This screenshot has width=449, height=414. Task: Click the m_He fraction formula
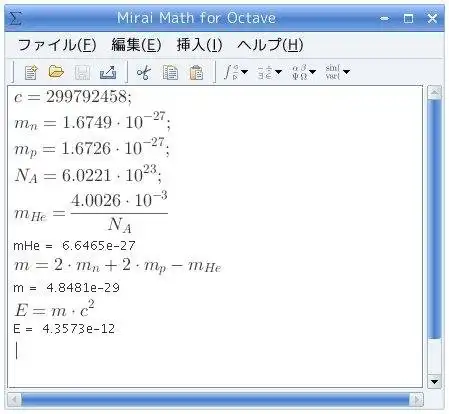tap(91, 212)
